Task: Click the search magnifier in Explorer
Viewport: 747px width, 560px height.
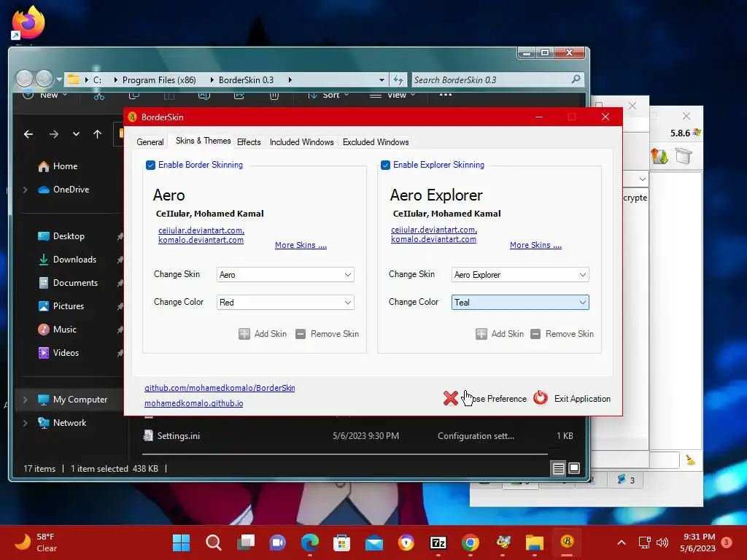Action: (x=576, y=79)
